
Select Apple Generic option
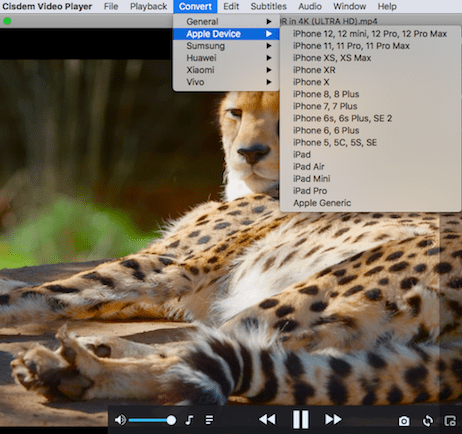click(x=371, y=203)
